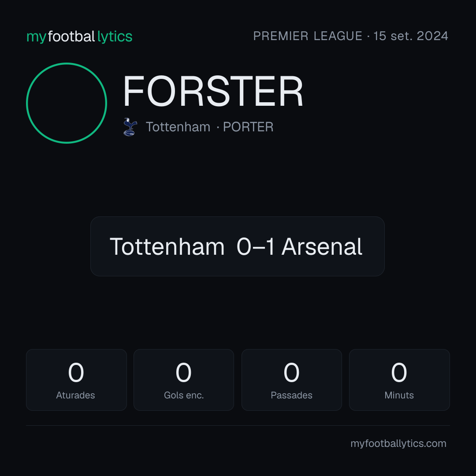Click the Passades value of zero
476x476 pixels.
click(x=291, y=372)
